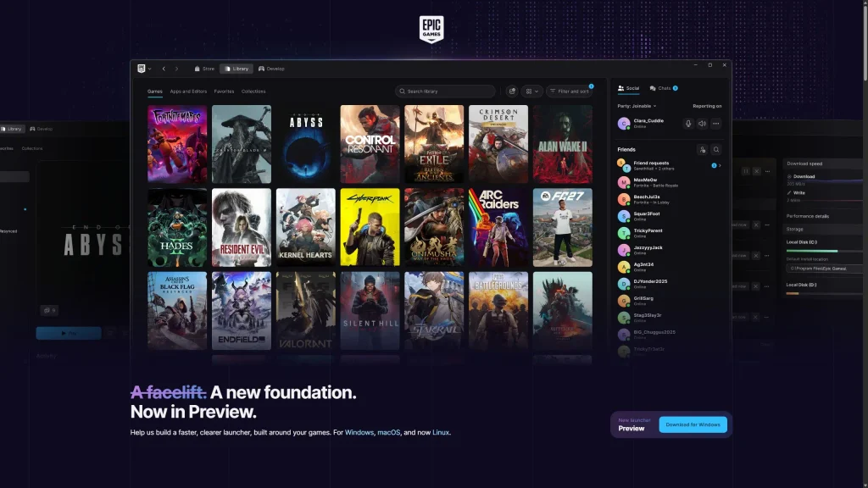Open the Apps and Editors tab
The image size is (868, 488).
coord(188,91)
